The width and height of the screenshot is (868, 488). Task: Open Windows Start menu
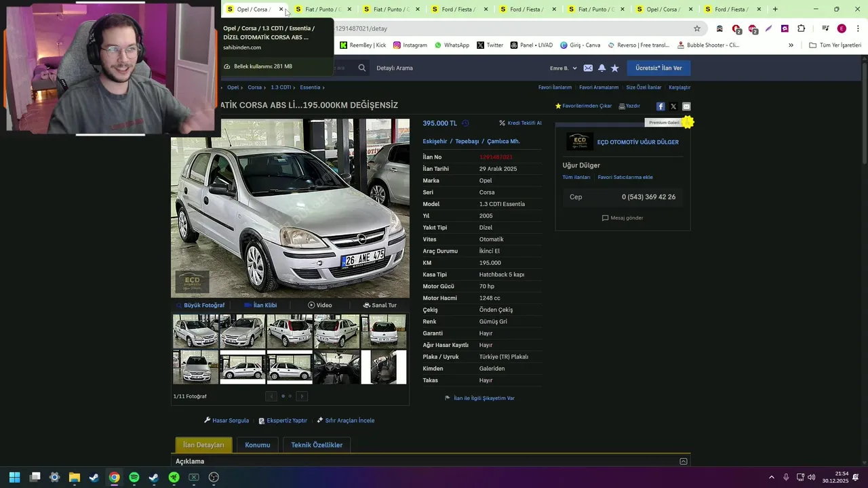click(x=15, y=477)
